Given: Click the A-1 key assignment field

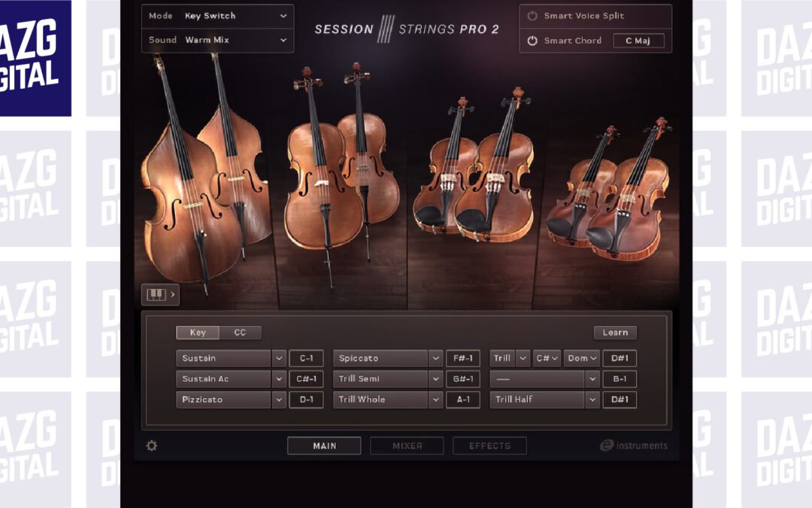Looking at the screenshot, I should 463,400.
